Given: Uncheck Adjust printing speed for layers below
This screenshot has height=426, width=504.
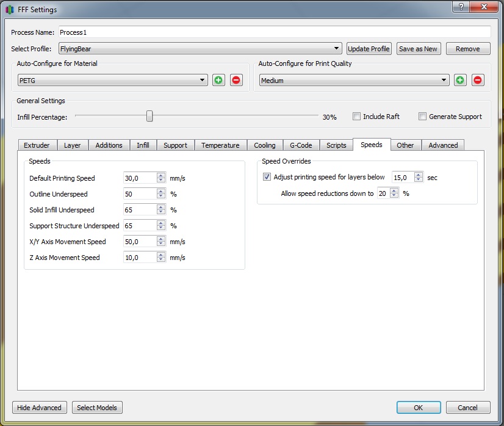Looking at the screenshot, I should [x=267, y=178].
